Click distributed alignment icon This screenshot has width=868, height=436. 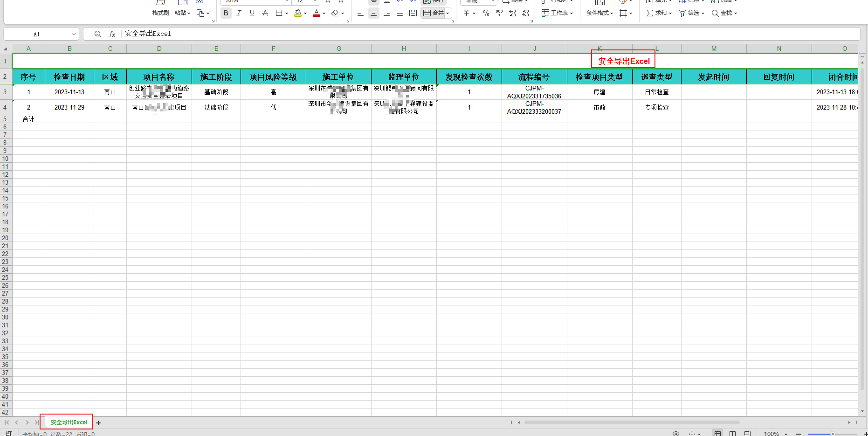[x=413, y=13]
